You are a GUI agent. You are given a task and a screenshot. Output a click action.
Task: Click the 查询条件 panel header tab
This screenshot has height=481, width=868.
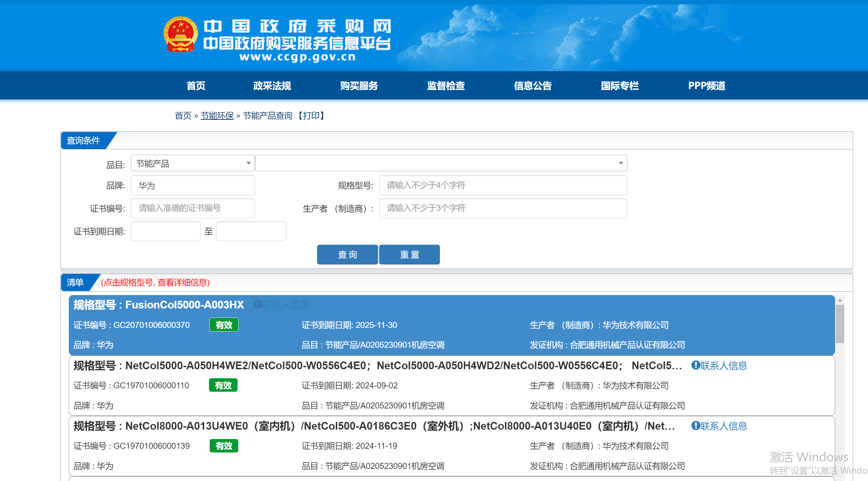tap(84, 140)
